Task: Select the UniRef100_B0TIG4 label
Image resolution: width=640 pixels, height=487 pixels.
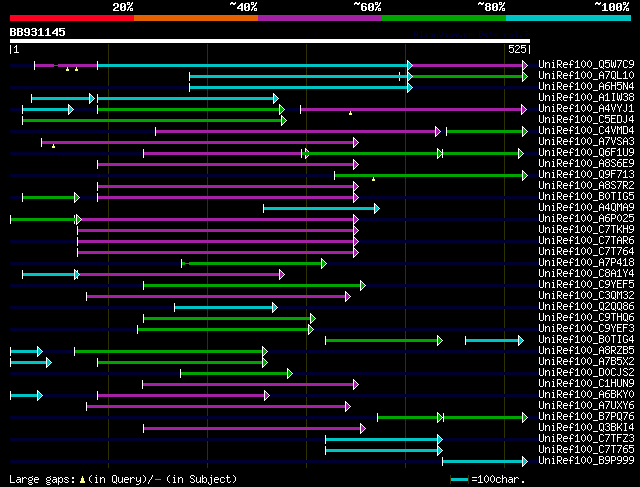Action: [586, 340]
